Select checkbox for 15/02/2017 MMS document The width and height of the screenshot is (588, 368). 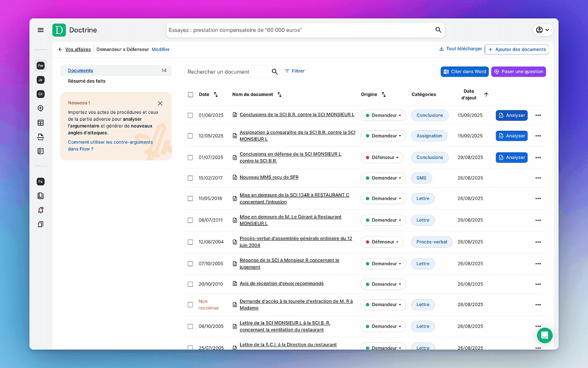click(x=190, y=178)
